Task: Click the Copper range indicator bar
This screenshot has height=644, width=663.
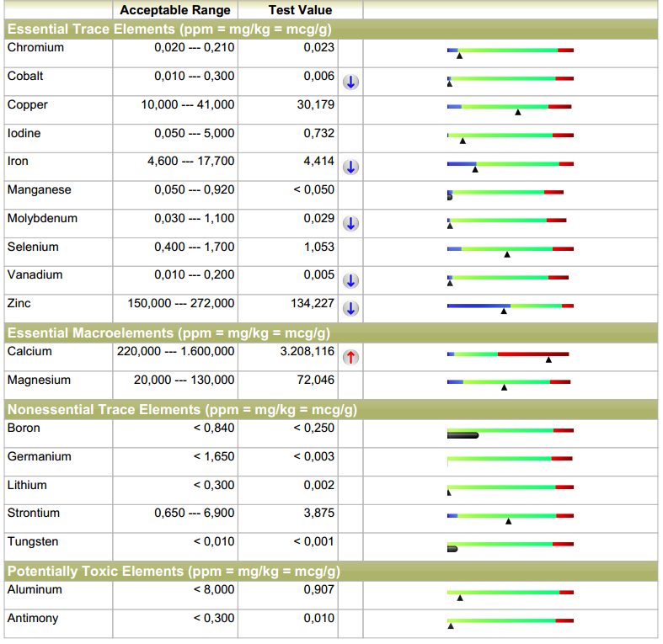Action: 510,106
